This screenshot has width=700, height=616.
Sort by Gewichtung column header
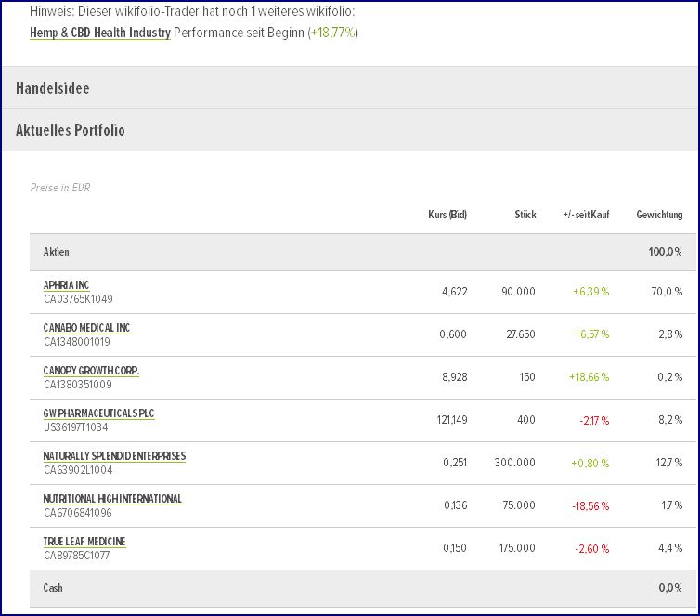(x=659, y=215)
